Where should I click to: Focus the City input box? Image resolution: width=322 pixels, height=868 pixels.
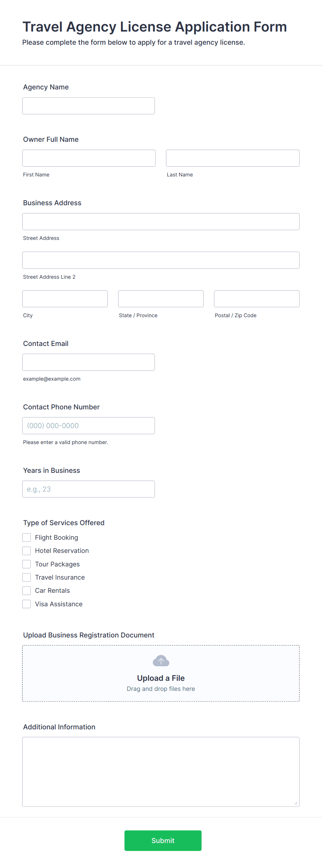click(x=65, y=298)
